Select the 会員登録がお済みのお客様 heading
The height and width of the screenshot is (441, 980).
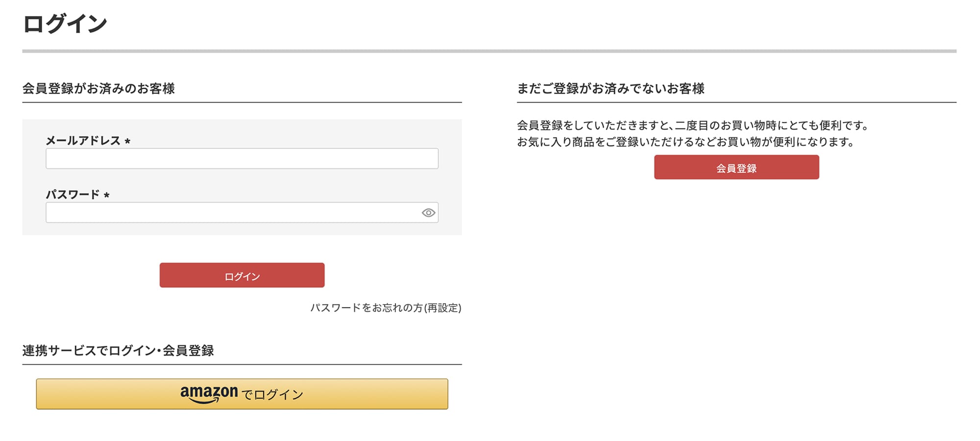pyautogui.click(x=98, y=89)
